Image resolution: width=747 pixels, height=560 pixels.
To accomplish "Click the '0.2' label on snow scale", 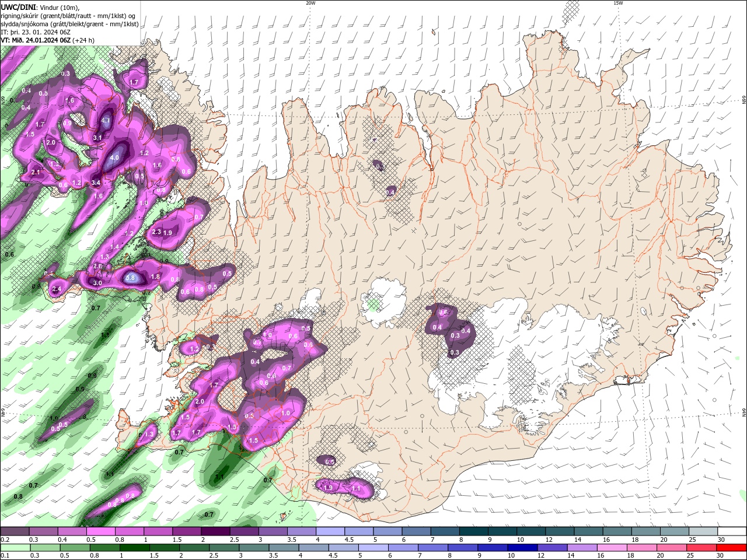I will [x=5, y=540].
